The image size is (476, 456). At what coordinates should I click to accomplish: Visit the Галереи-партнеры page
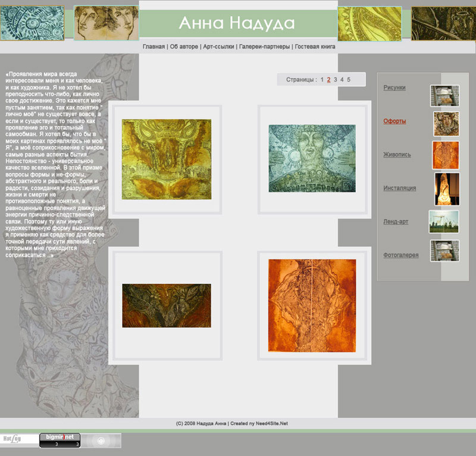(x=264, y=46)
